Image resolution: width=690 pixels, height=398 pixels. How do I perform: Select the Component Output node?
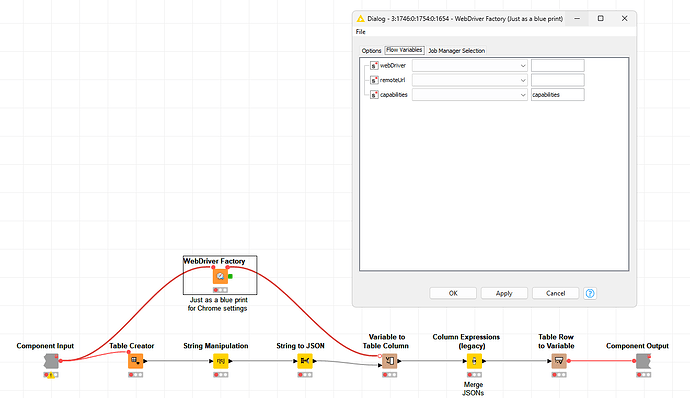point(643,361)
